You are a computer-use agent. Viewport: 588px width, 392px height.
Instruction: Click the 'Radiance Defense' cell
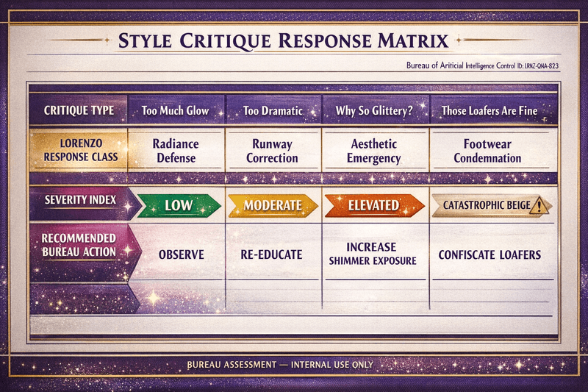tap(176, 151)
